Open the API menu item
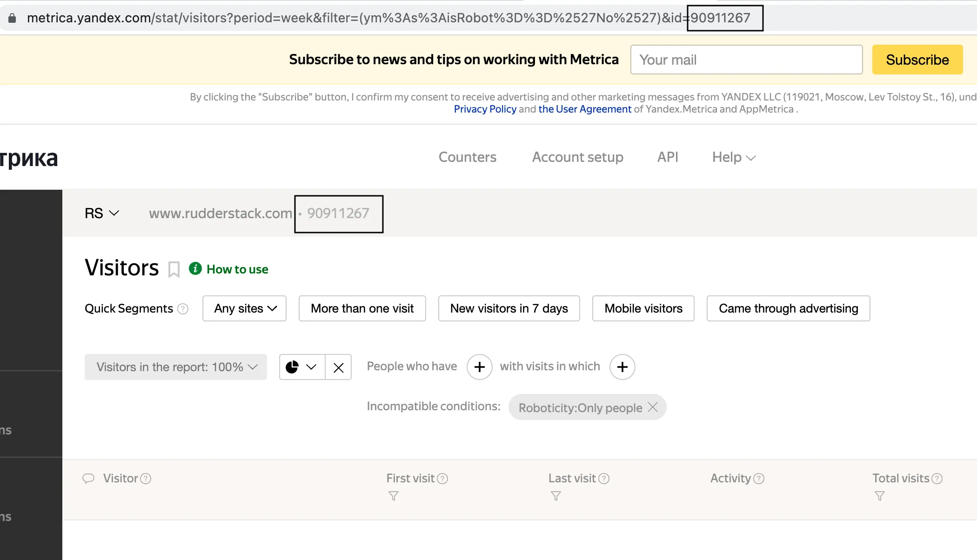Image resolution: width=977 pixels, height=560 pixels. pos(668,157)
